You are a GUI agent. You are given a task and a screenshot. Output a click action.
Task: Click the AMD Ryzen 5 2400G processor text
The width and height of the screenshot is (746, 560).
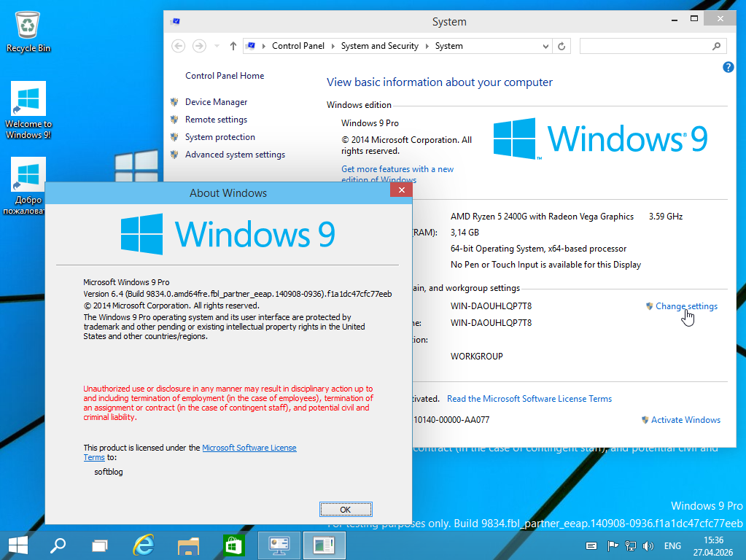point(542,217)
